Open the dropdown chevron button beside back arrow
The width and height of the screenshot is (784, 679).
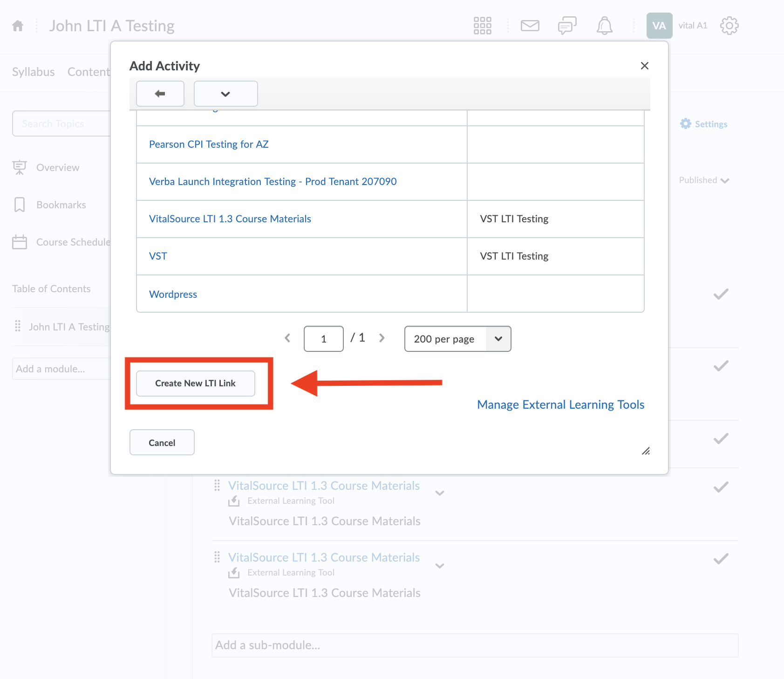(x=225, y=94)
